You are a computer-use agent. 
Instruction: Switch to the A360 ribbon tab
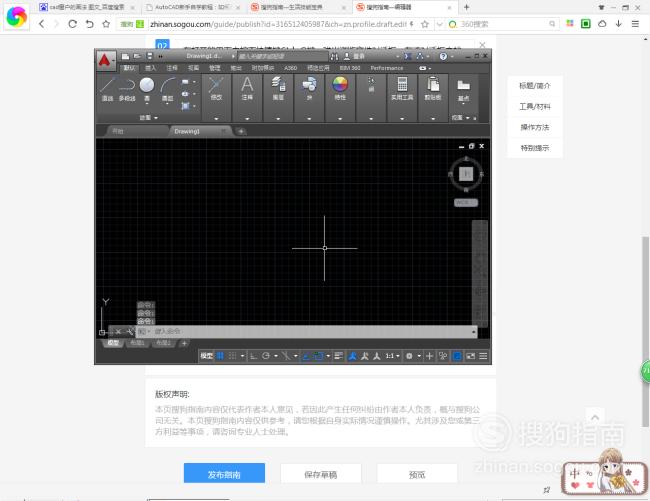point(291,68)
